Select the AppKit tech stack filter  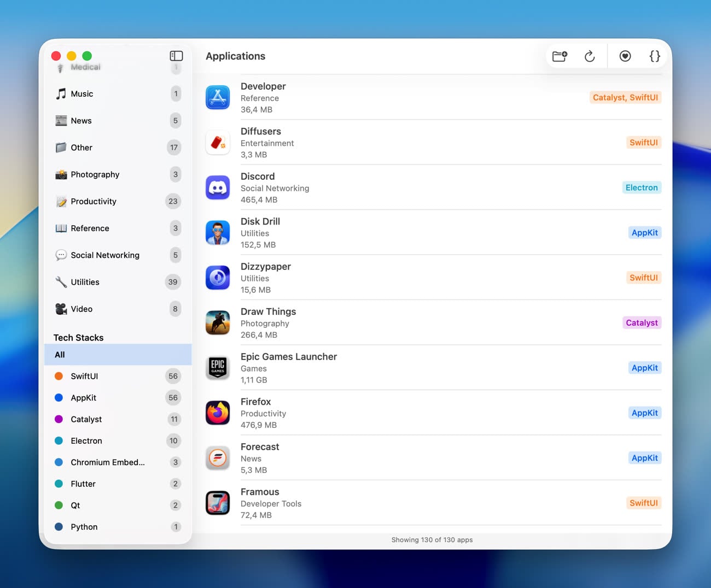click(x=83, y=397)
